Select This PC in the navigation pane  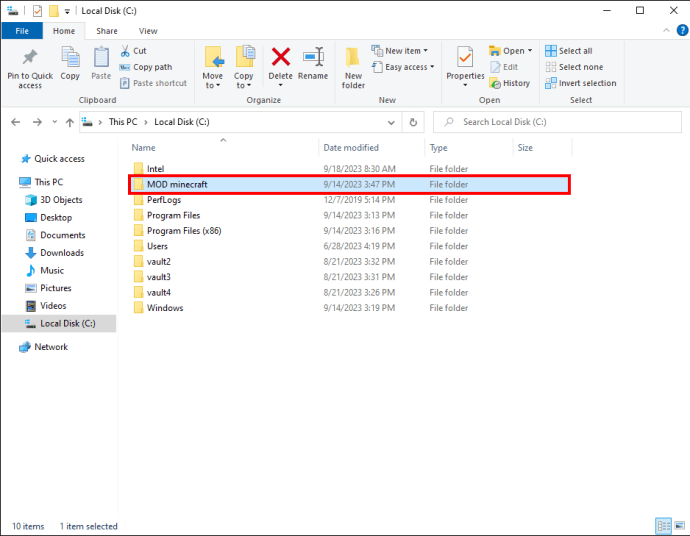[x=42, y=182]
